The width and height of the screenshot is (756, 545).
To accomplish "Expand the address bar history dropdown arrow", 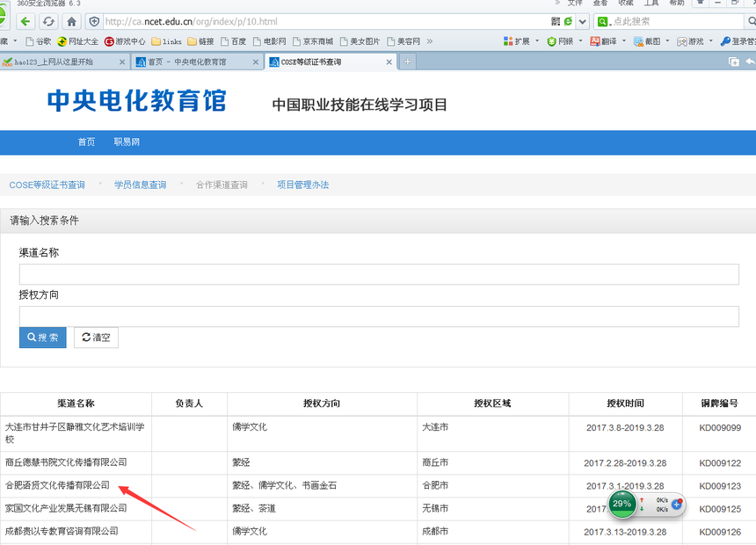I will pos(583,22).
